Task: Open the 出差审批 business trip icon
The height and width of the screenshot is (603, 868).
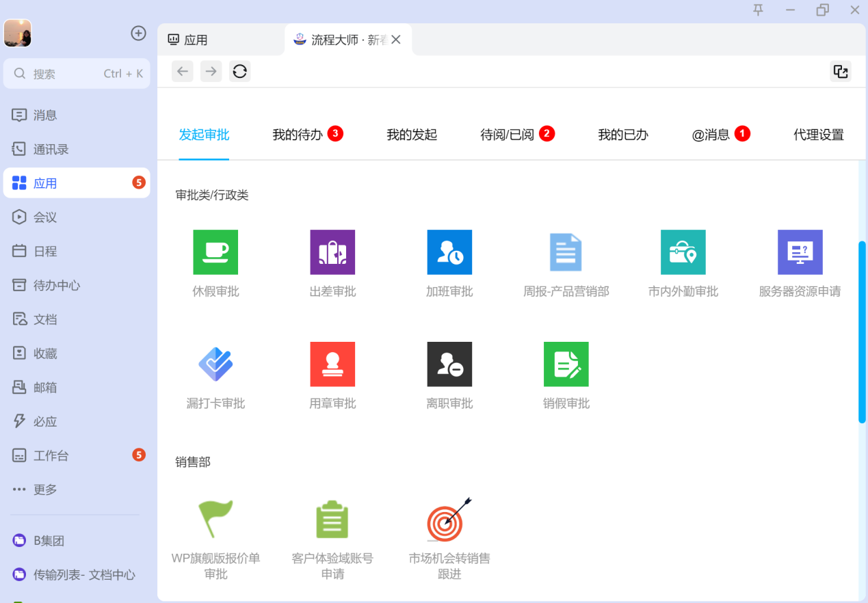Action: [332, 252]
